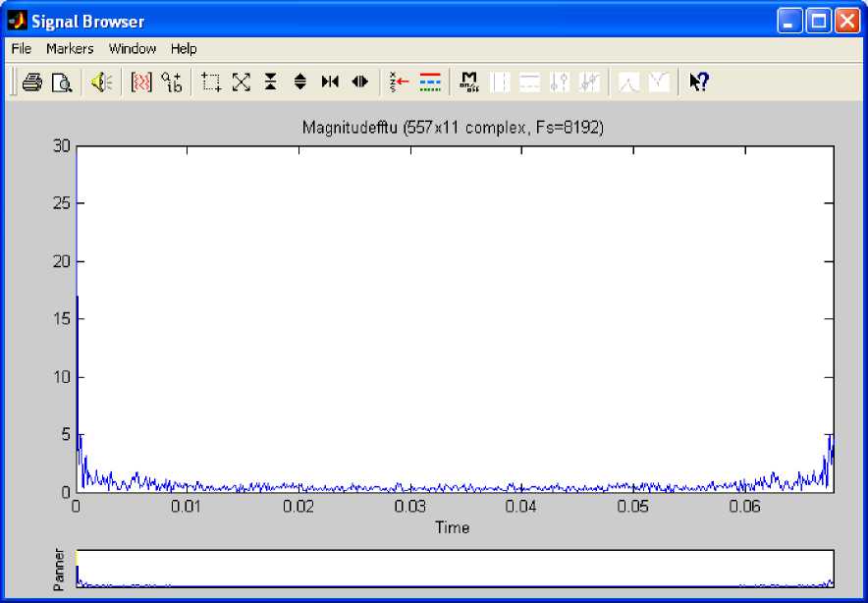Close the Signal Browser window
The image size is (868, 603).
pos(847,22)
